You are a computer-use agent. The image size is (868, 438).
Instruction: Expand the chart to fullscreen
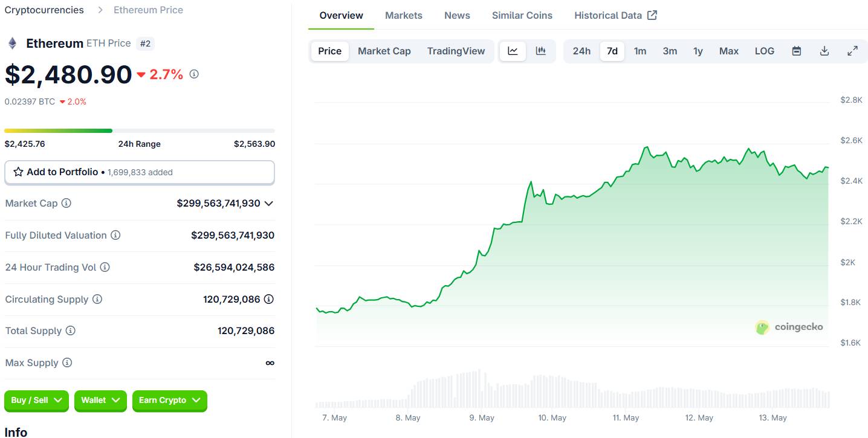click(x=852, y=51)
